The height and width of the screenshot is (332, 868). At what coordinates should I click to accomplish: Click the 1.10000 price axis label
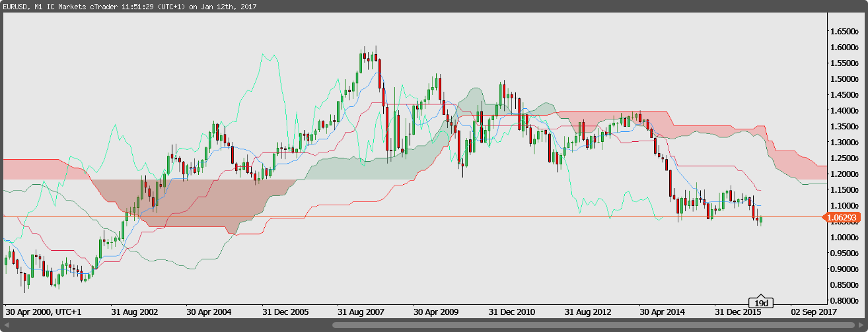pos(846,206)
